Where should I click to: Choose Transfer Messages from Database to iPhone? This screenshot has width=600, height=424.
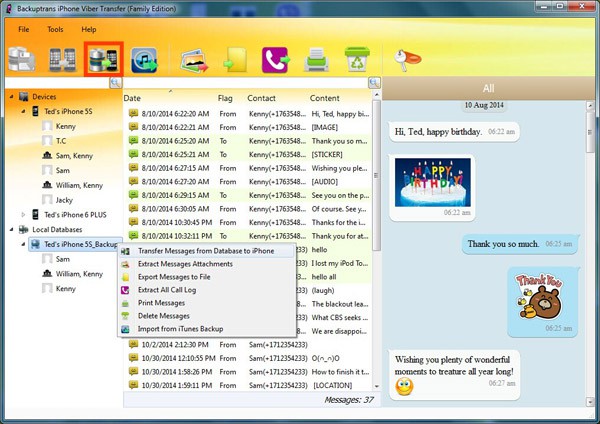pyautogui.click(x=207, y=251)
